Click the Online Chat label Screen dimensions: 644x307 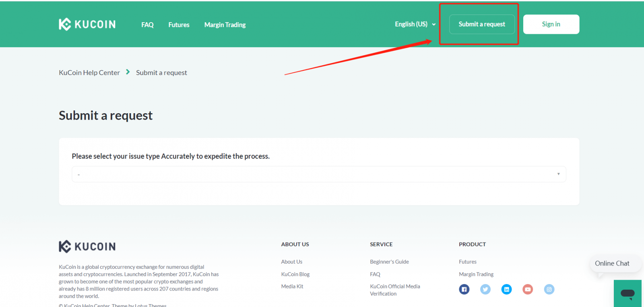click(x=612, y=263)
